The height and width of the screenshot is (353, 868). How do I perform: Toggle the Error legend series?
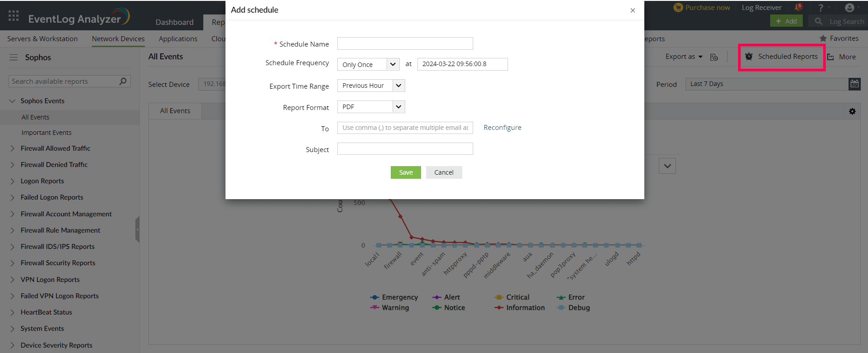tap(571, 297)
